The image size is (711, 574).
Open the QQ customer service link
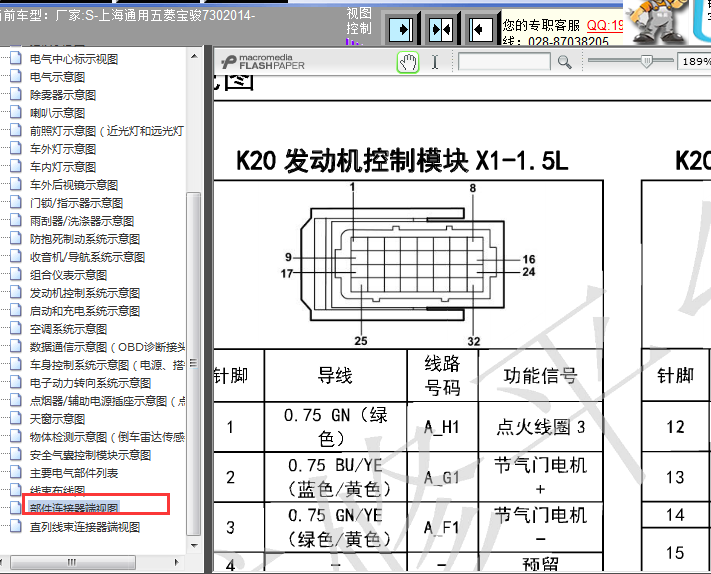(x=605, y=25)
